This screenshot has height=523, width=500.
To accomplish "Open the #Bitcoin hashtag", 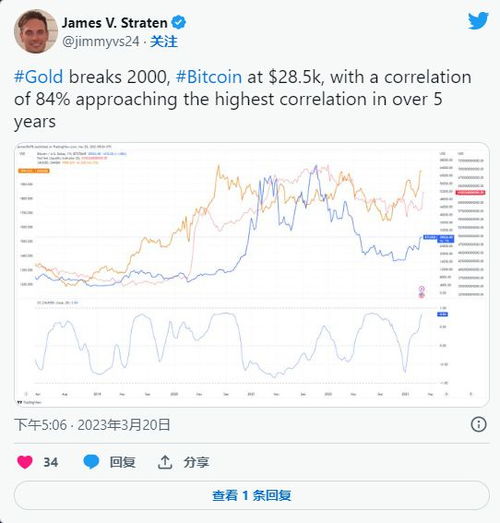I will point(209,77).
